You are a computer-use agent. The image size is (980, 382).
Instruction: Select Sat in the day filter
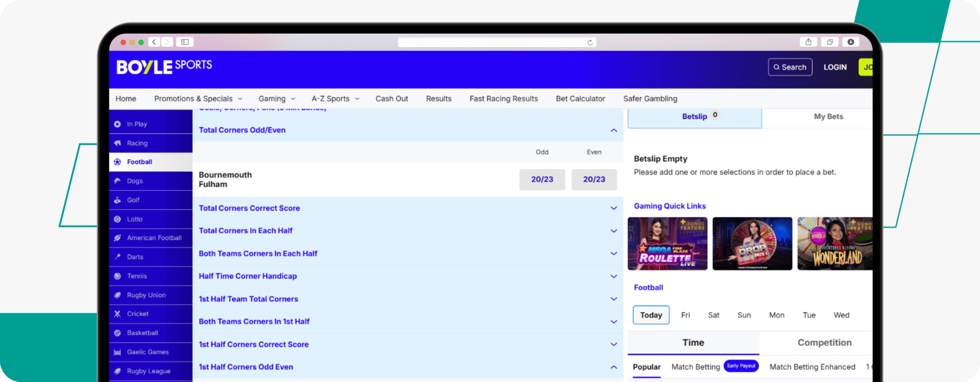point(714,315)
